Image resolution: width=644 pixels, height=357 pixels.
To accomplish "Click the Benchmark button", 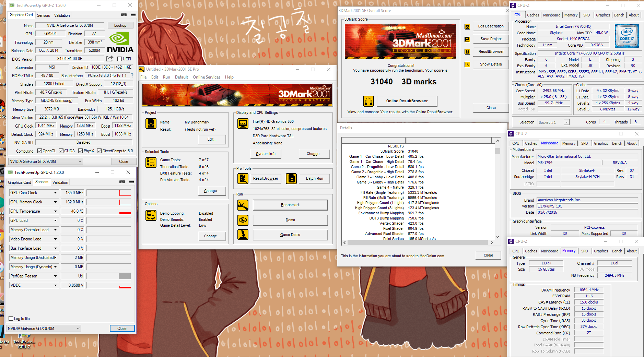I will pos(290,205).
